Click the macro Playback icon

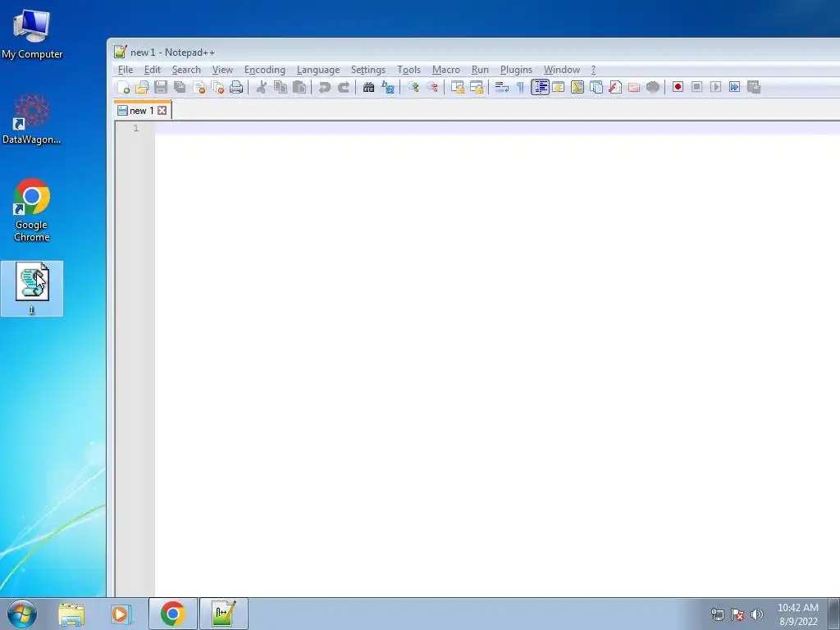tap(715, 87)
